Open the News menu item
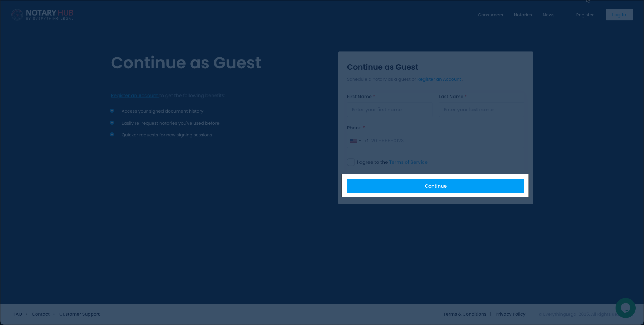This screenshot has width=644, height=325. click(x=548, y=15)
